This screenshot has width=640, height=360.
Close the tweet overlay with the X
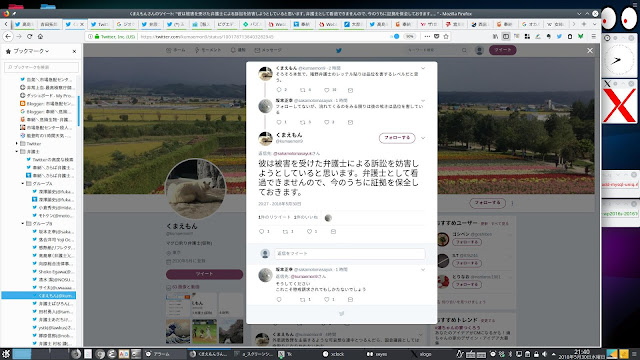590,51
